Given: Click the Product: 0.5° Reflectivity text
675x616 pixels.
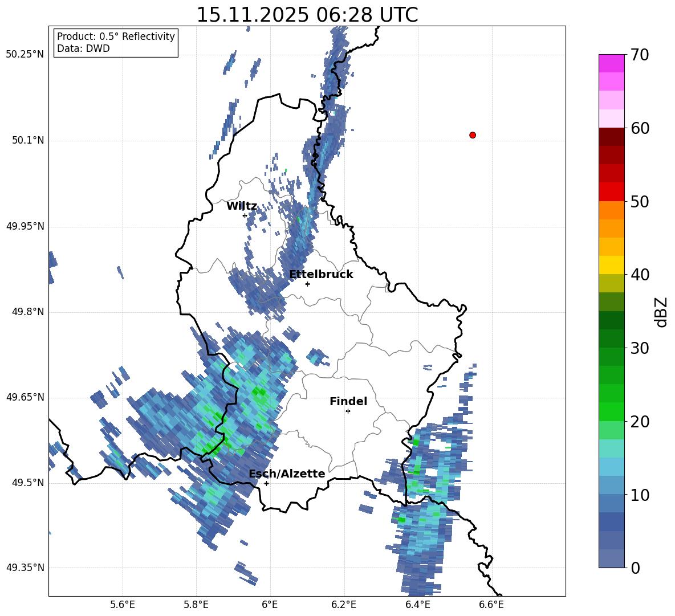Looking at the screenshot, I should [x=116, y=36].
